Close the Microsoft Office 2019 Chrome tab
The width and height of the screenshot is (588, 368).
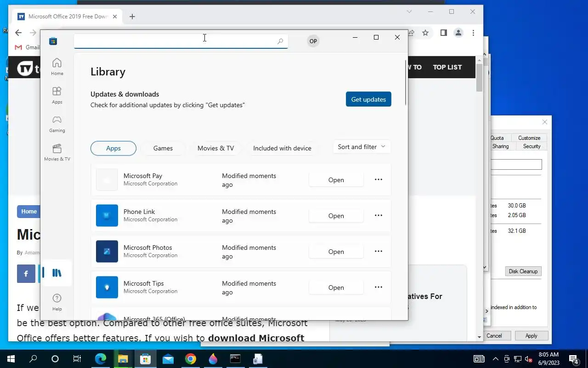(115, 17)
